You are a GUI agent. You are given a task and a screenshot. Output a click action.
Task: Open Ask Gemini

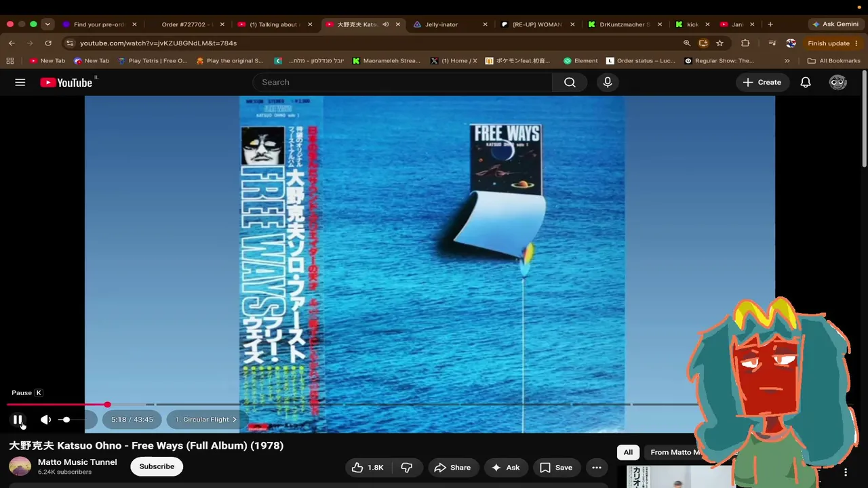click(x=835, y=24)
